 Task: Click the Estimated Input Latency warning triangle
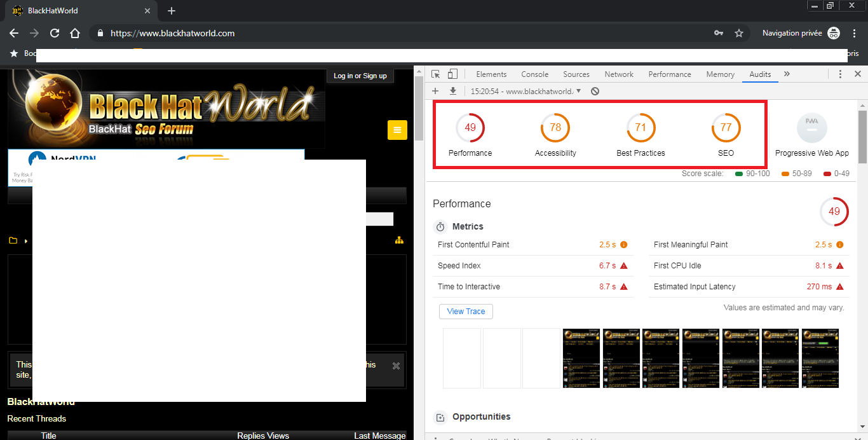point(840,287)
